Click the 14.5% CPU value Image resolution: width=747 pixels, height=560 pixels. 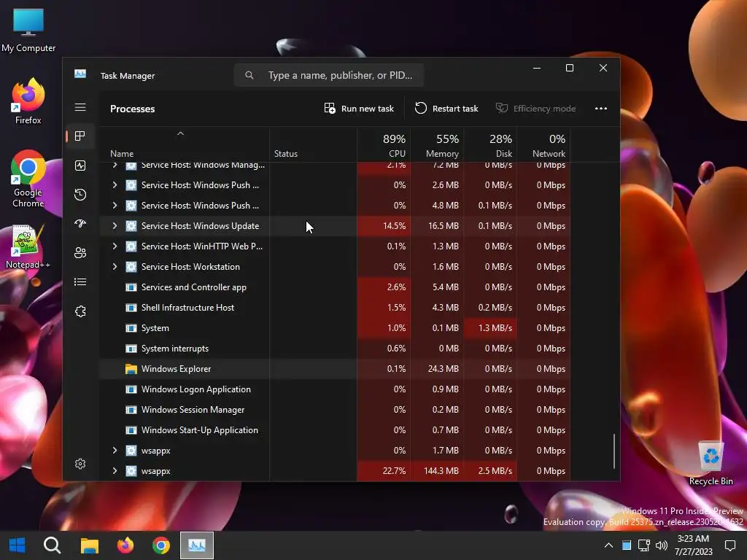click(x=394, y=226)
